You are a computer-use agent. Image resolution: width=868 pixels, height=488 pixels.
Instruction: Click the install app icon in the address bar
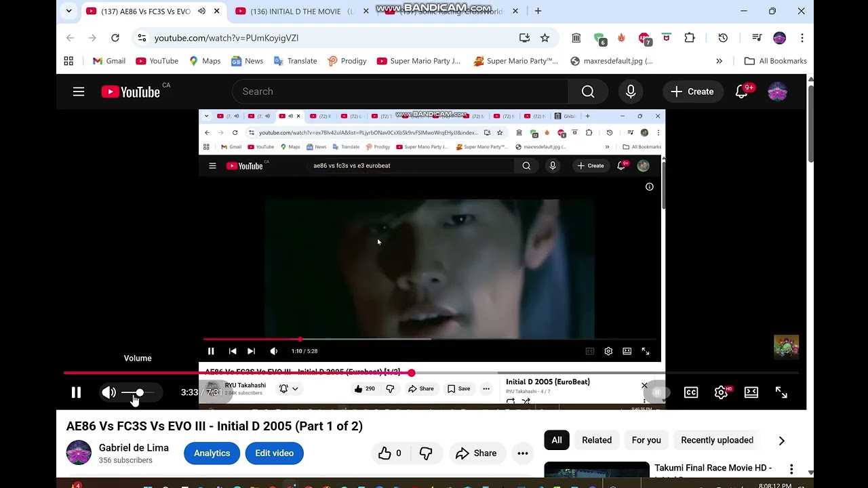pyautogui.click(x=524, y=38)
